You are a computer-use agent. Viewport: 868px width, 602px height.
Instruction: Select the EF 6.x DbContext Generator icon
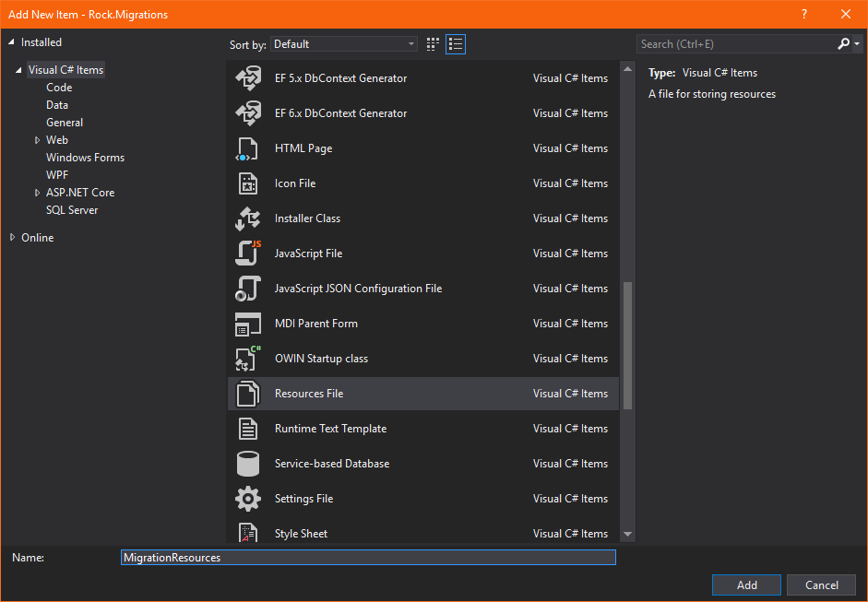pyautogui.click(x=248, y=112)
